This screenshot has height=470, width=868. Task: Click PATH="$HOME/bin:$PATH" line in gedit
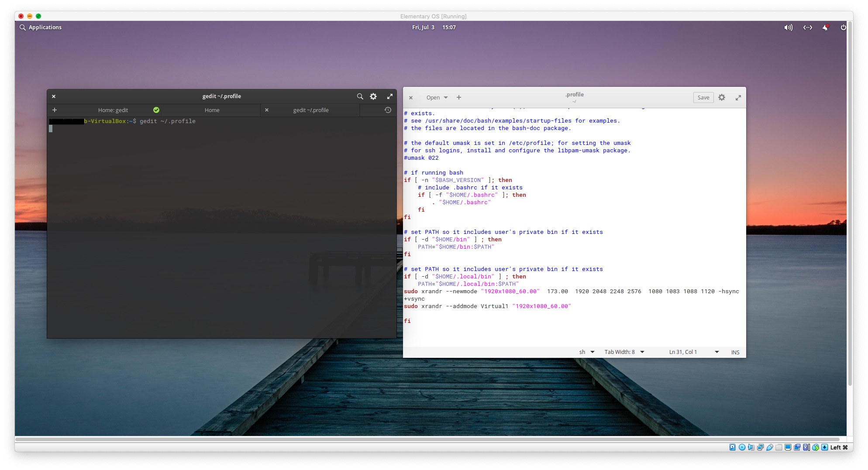point(456,247)
